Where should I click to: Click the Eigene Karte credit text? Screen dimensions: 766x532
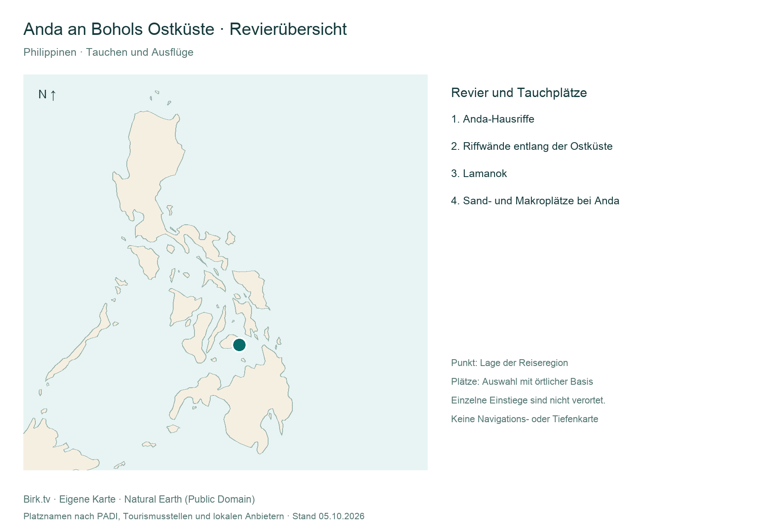coord(87,499)
